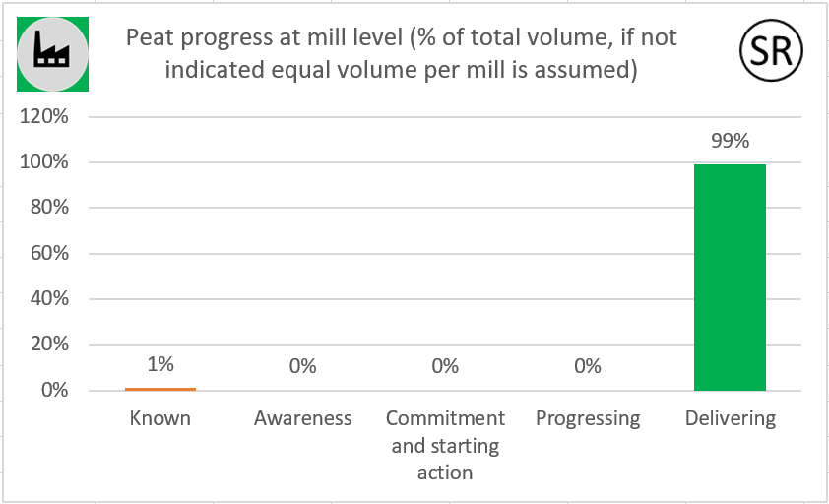Click the Delivering axis category label
The image size is (829, 504).
point(731,419)
